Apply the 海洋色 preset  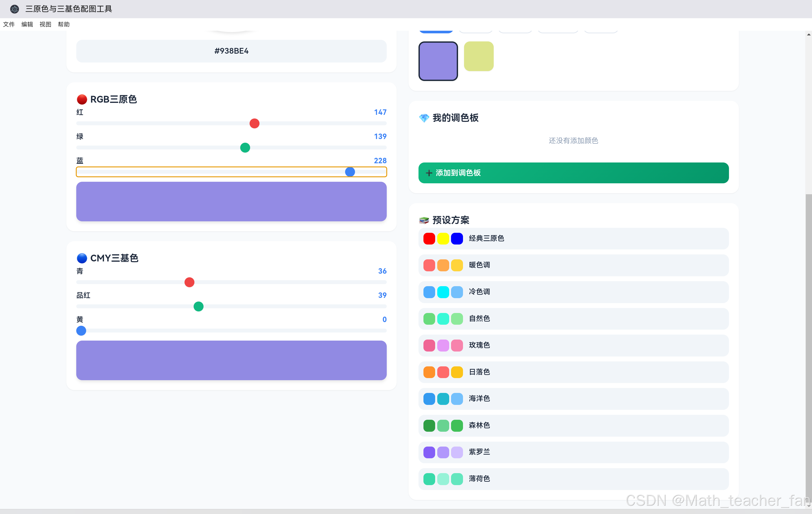click(x=573, y=399)
